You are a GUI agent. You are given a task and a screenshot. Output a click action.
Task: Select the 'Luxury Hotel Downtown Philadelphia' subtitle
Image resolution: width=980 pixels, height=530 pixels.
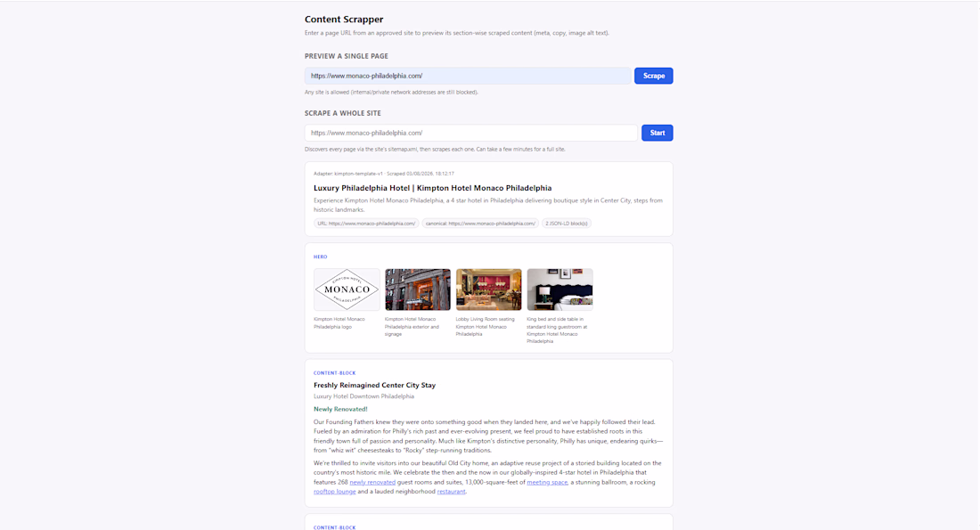363,396
